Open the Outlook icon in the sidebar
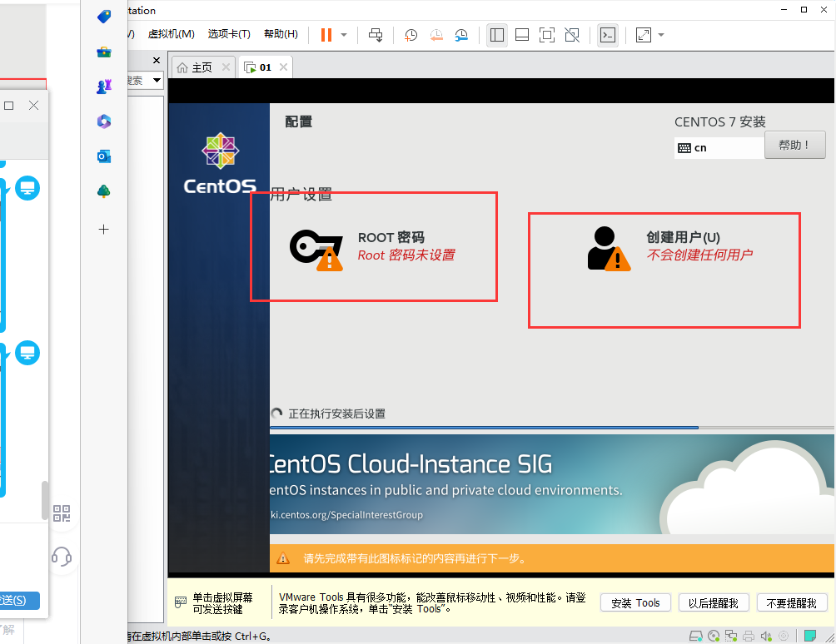The image size is (836, 644). [104, 156]
